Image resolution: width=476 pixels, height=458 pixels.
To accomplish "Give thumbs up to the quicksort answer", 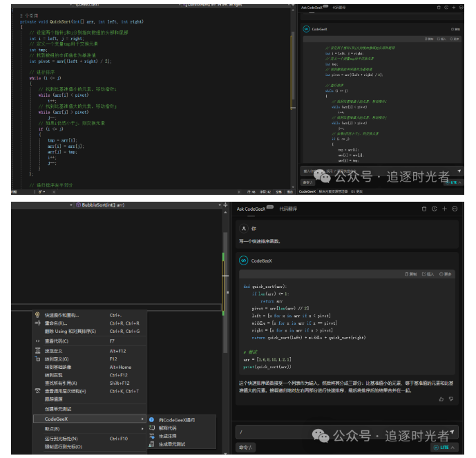I will pyautogui.click(x=441, y=399).
